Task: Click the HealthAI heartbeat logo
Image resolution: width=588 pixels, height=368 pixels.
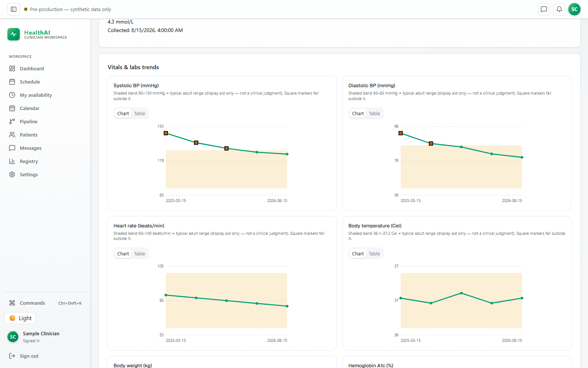Action: tap(14, 34)
